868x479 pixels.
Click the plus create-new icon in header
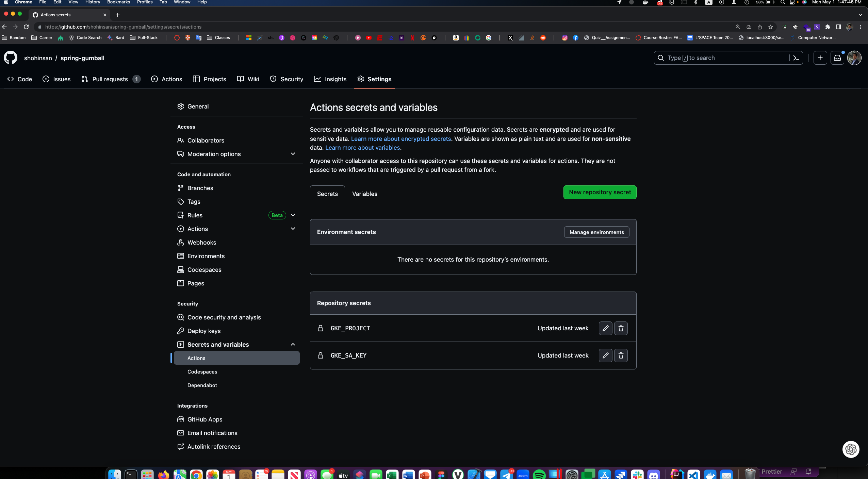click(820, 58)
